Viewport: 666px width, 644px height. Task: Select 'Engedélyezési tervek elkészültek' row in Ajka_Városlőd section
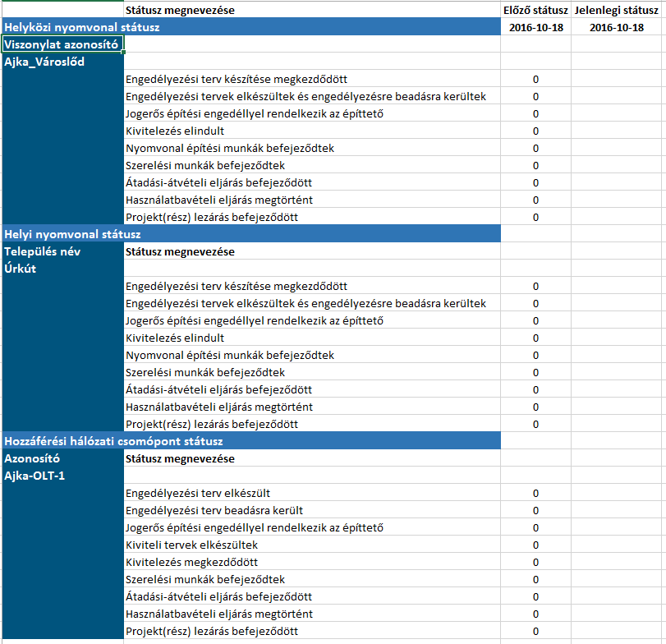(312, 96)
